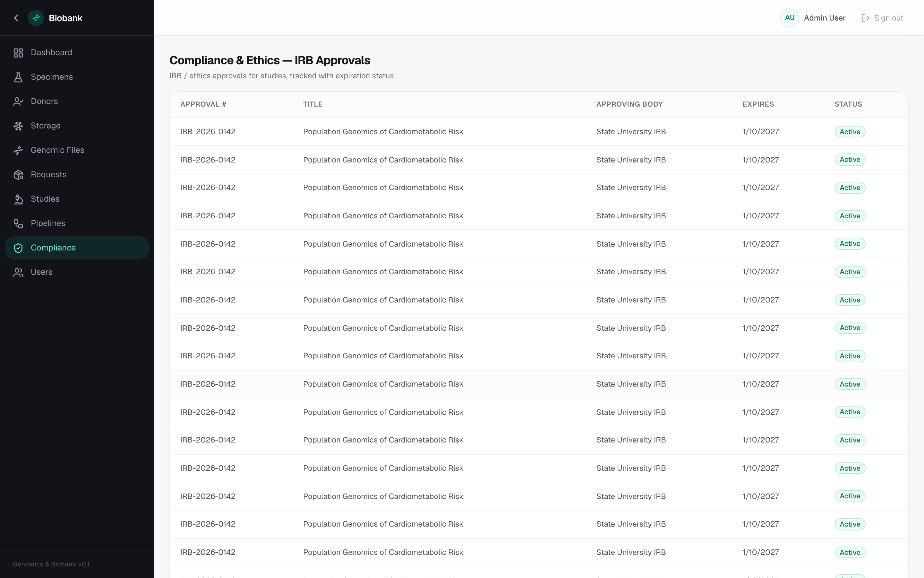Click the Biobank DNA logo icon
This screenshot has width=924, height=578.
pos(36,18)
